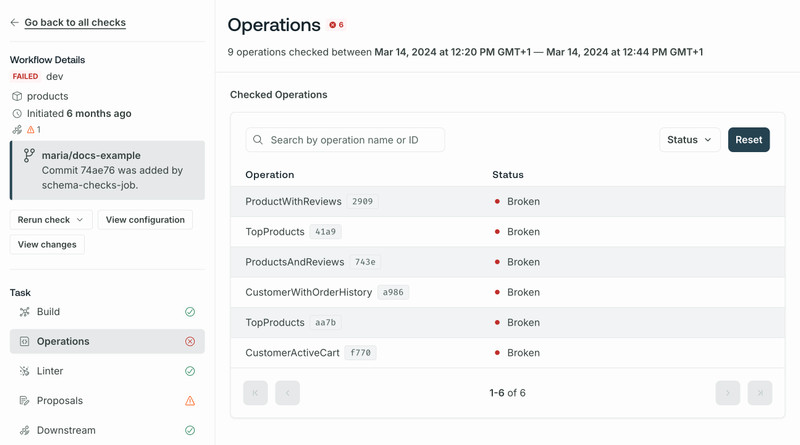This screenshot has width=800, height=445.
Task: Go back to all checks link
Action: click(x=75, y=22)
